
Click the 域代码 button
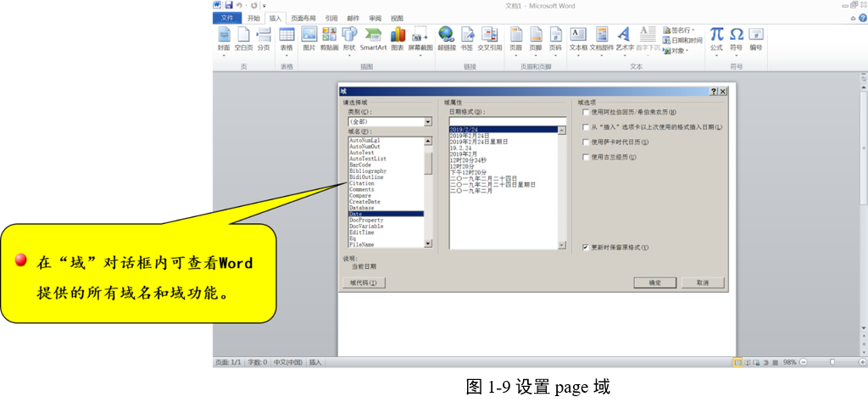364,283
